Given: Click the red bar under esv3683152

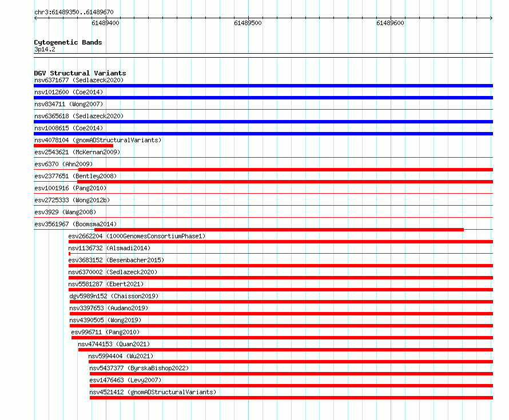Looking at the screenshot, I should [281, 266].
